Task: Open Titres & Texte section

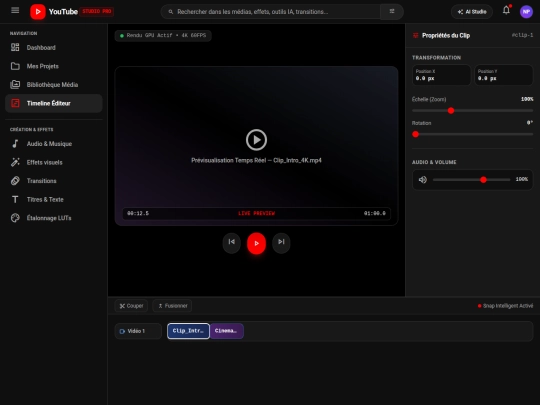Action: (x=54, y=199)
